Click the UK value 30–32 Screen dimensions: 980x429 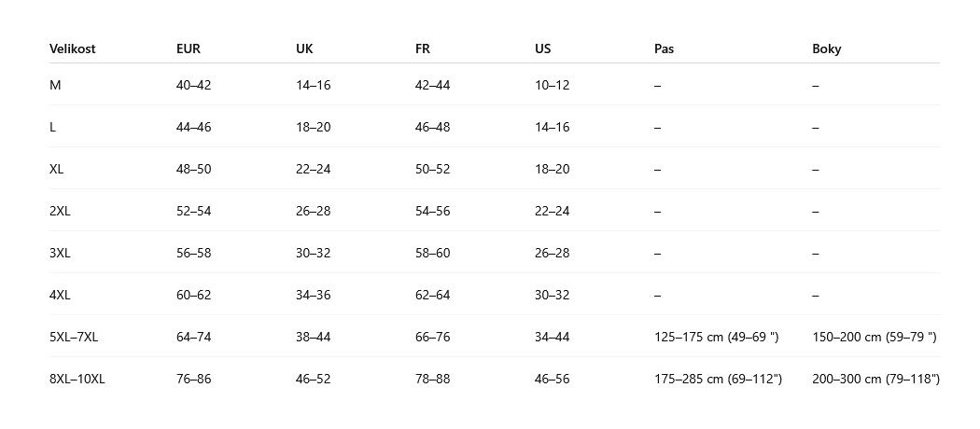313,253
